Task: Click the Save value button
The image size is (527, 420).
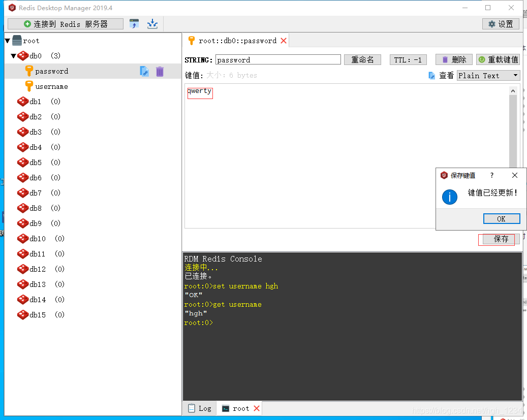Action: click(501, 239)
